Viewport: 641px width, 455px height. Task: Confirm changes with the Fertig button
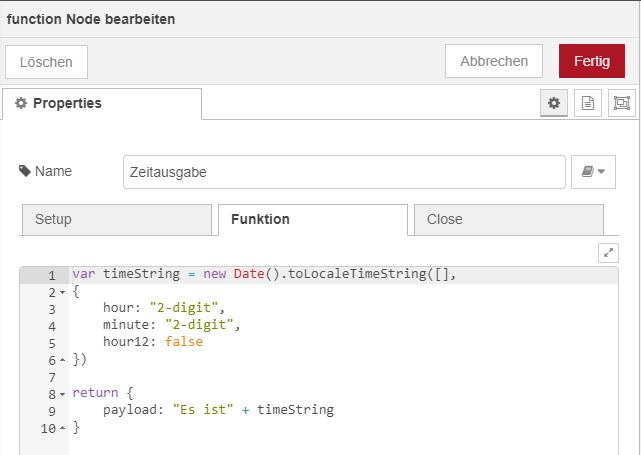[x=592, y=61]
